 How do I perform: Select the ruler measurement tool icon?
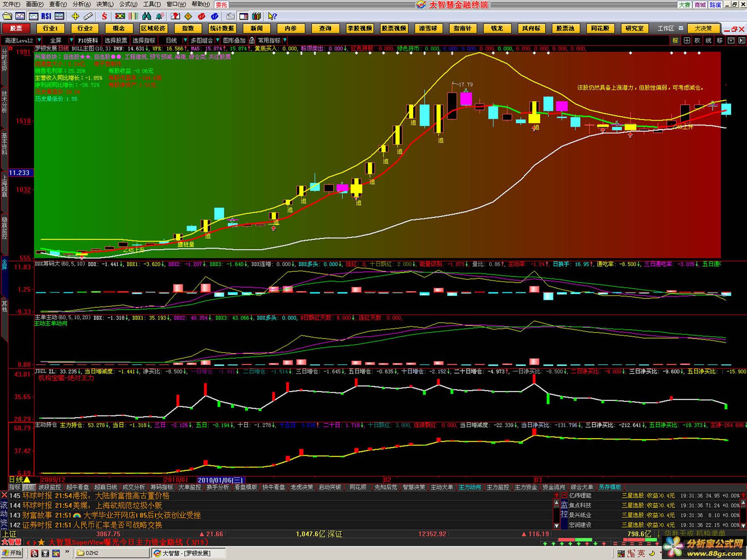88,16
